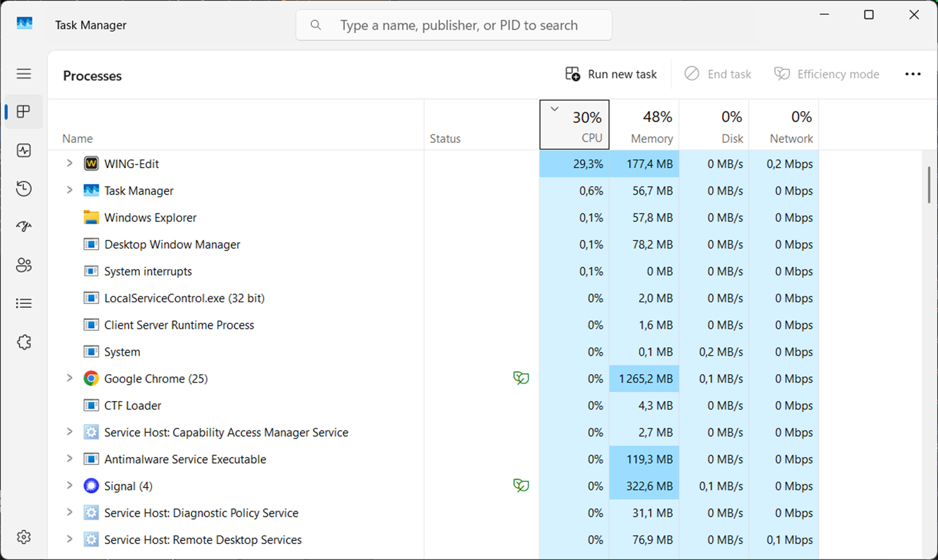Screen dimensions: 938x560
Task: Open Task Manager settings gear
Action: pyautogui.click(x=24, y=537)
